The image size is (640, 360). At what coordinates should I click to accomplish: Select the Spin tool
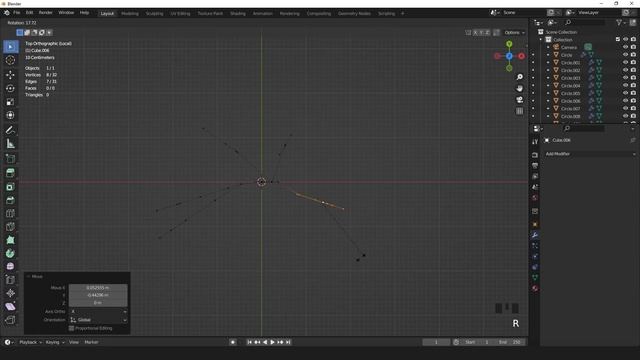[10, 253]
